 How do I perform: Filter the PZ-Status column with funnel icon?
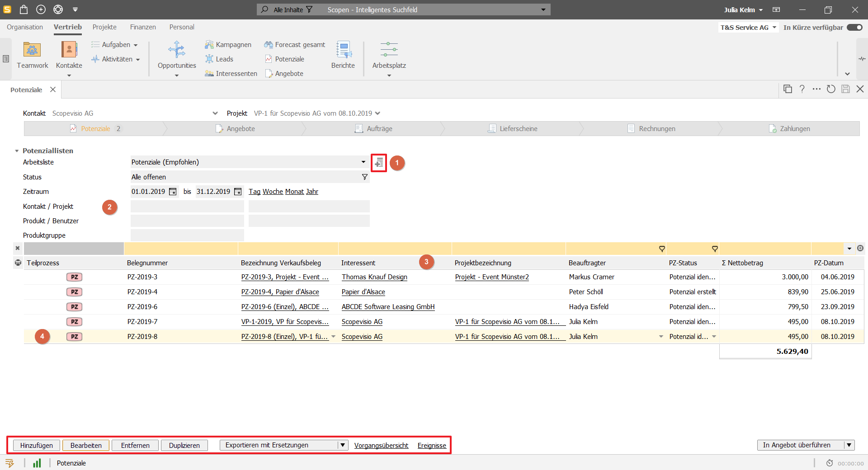(715, 249)
